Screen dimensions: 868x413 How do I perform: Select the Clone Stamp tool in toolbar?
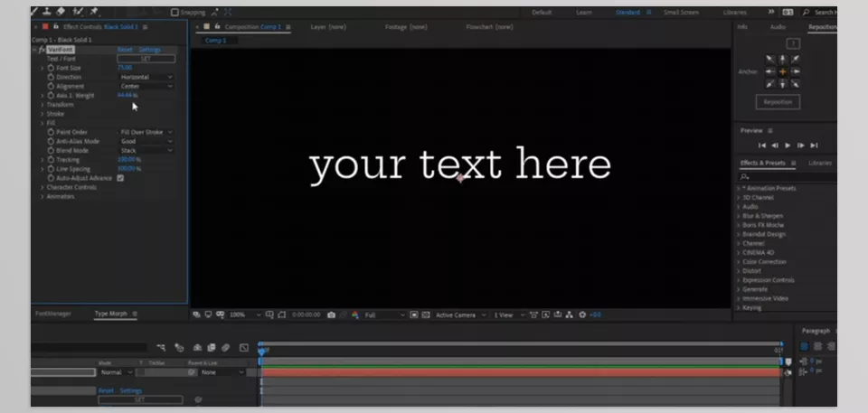[48, 12]
